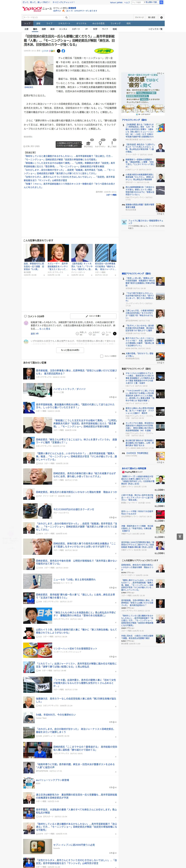Click the ログイン link
The height and width of the screenshot is (868, 186).
click(x=57, y=11)
